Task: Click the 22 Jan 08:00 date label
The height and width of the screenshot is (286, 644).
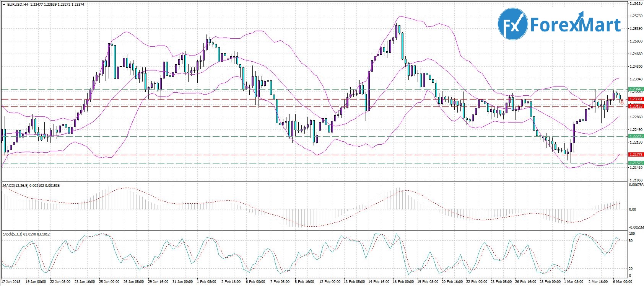Action: (x=60, y=282)
